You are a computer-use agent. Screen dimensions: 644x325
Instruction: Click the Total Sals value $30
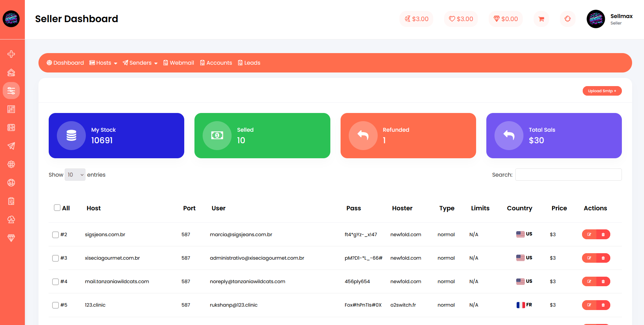[x=536, y=140]
